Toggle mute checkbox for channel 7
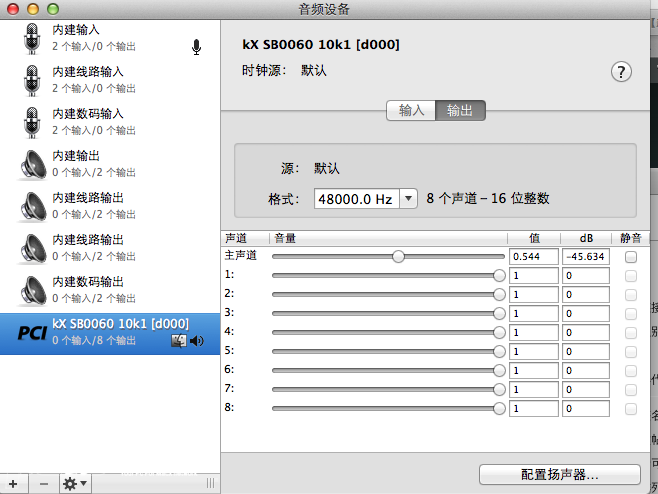The height and width of the screenshot is (494, 658). (x=631, y=390)
